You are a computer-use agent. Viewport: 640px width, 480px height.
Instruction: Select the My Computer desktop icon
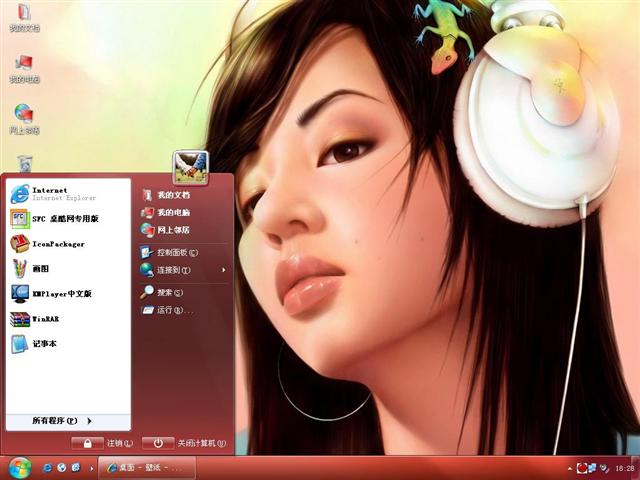[24, 69]
